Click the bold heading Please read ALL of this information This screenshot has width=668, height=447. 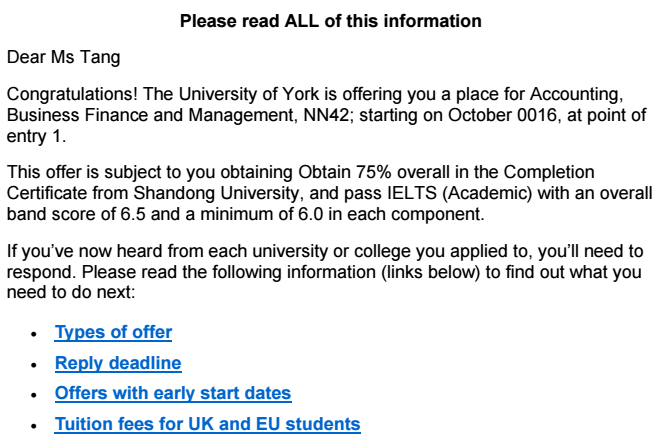331,21
